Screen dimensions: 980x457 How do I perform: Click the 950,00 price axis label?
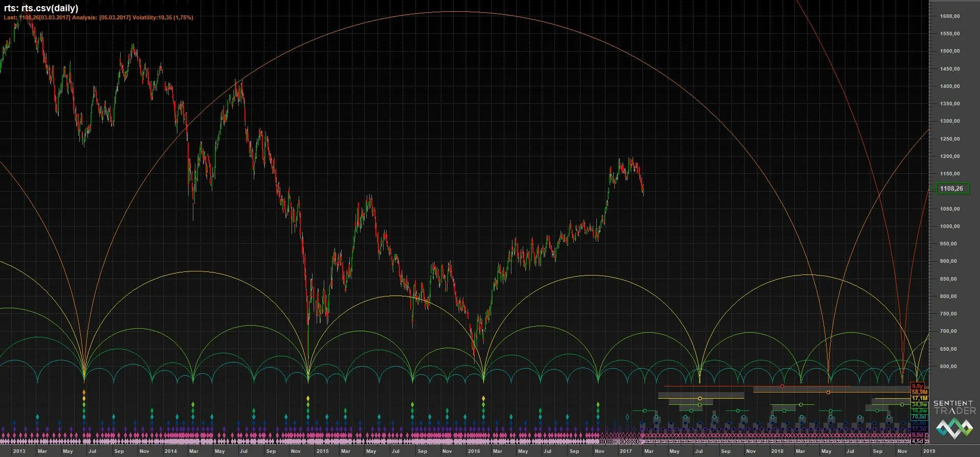pyautogui.click(x=948, y=244)
